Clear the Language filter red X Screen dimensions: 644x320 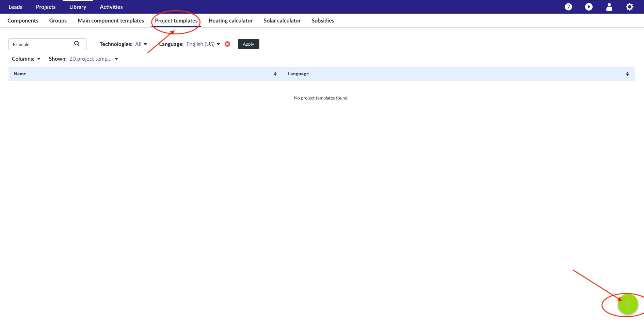point(227,44)
